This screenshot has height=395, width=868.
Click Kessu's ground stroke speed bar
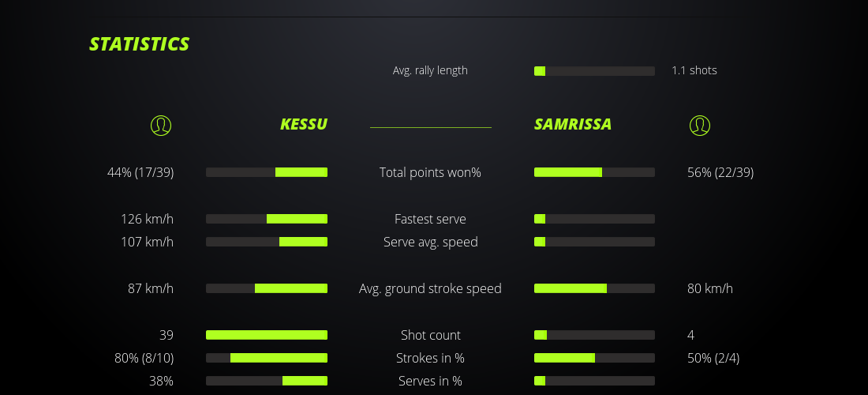point(267,288)
